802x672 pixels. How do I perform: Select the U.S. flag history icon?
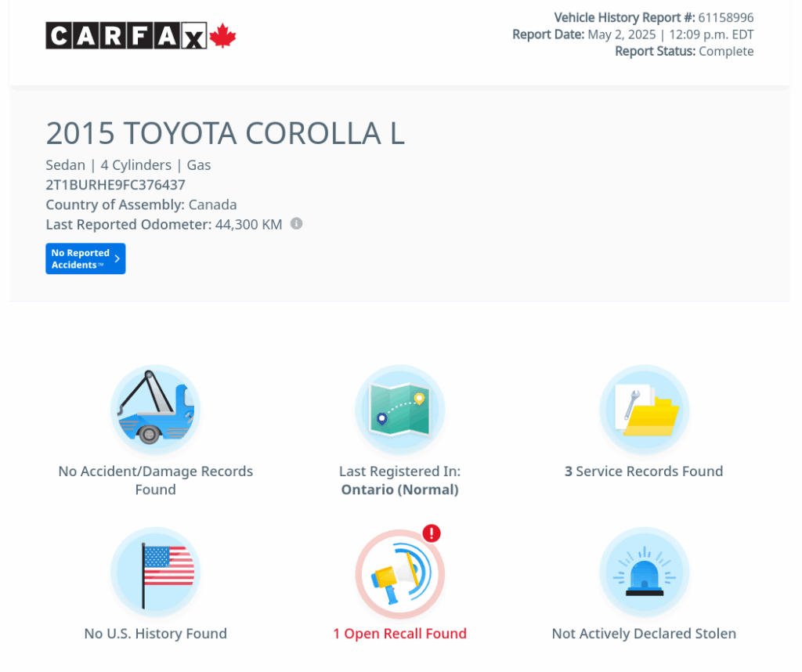coord(156,572)
